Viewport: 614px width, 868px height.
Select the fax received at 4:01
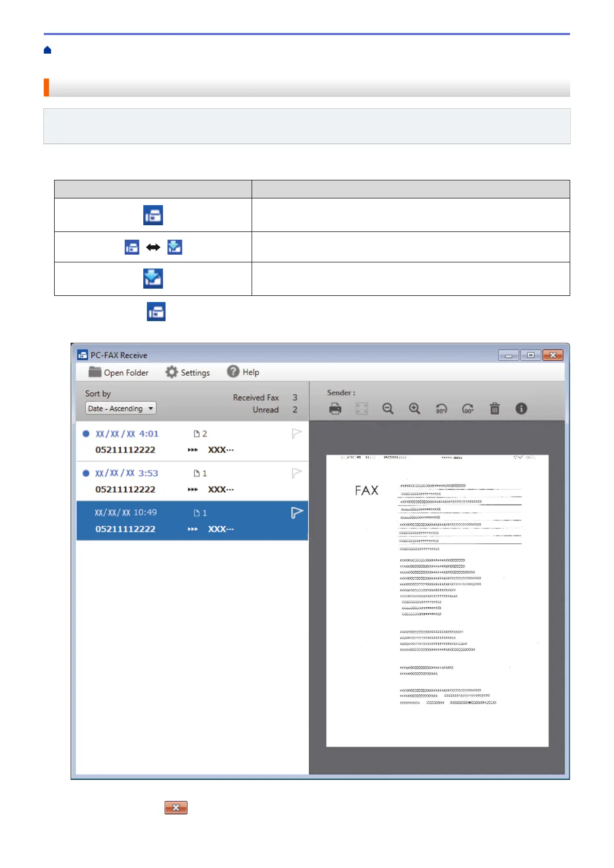pos(192,442)
